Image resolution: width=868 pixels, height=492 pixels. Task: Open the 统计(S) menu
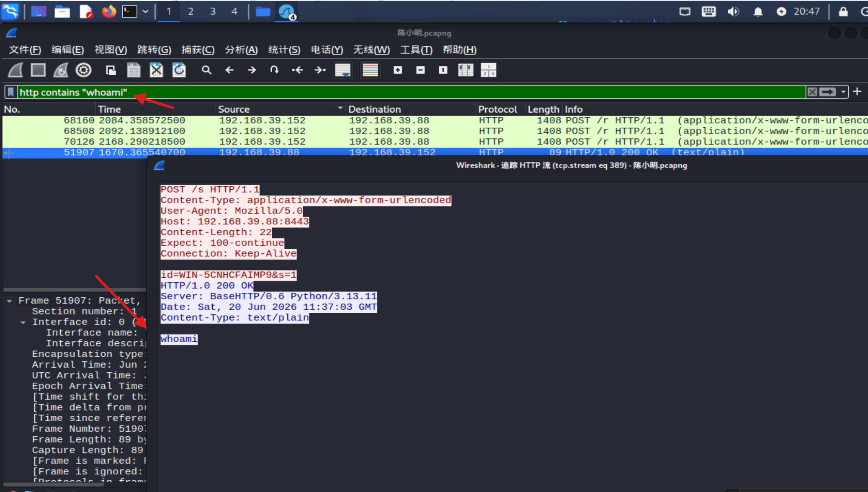284,50
